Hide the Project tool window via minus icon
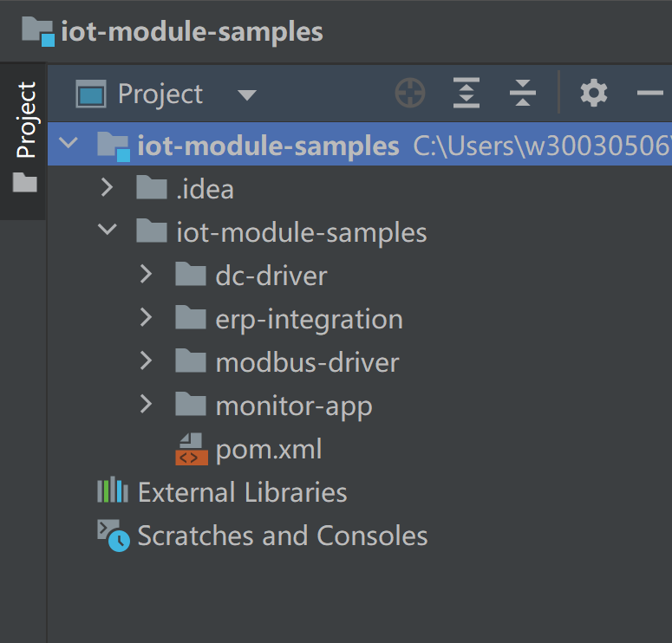 (649, 93)
